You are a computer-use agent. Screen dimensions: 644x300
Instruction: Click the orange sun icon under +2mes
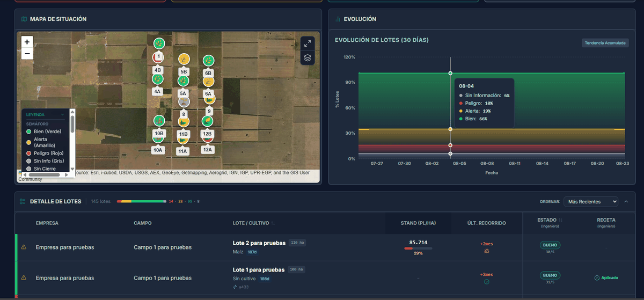[x=486, y=251]
